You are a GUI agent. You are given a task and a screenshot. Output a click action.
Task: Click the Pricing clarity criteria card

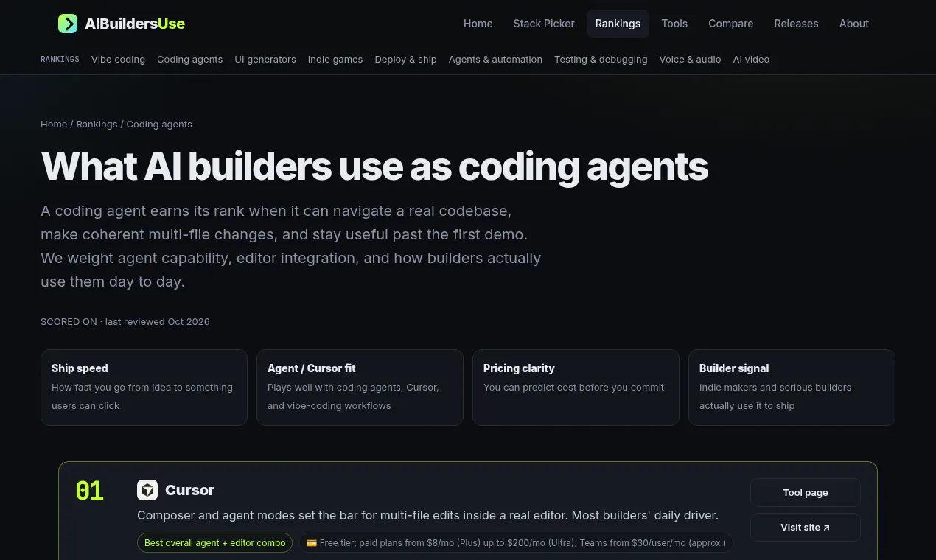point(576,388)
